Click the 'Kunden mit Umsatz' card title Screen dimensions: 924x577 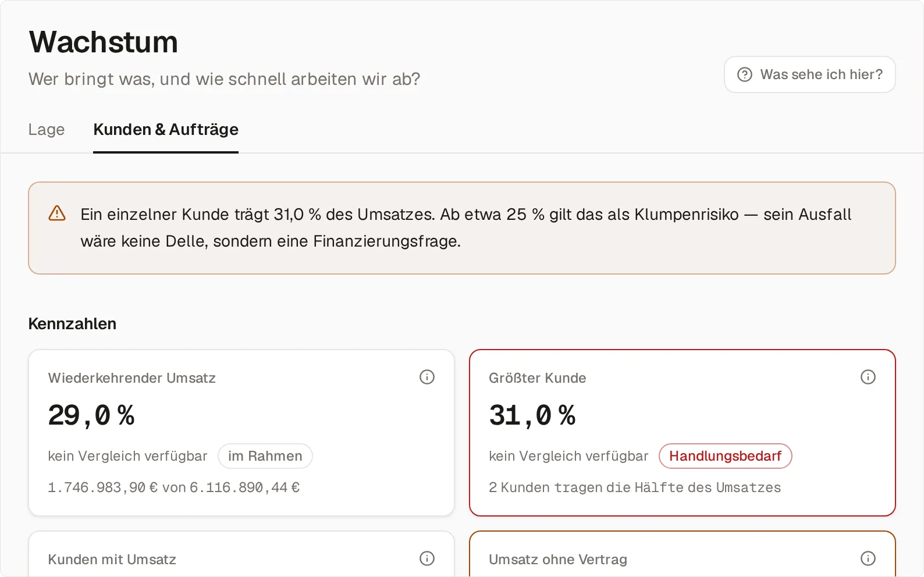[x=112, y=560]
